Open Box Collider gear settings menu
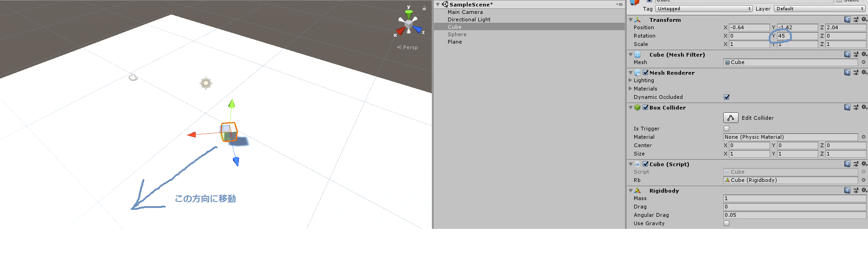This screenshot has width=868, height=253. click(x=864, y=107)
